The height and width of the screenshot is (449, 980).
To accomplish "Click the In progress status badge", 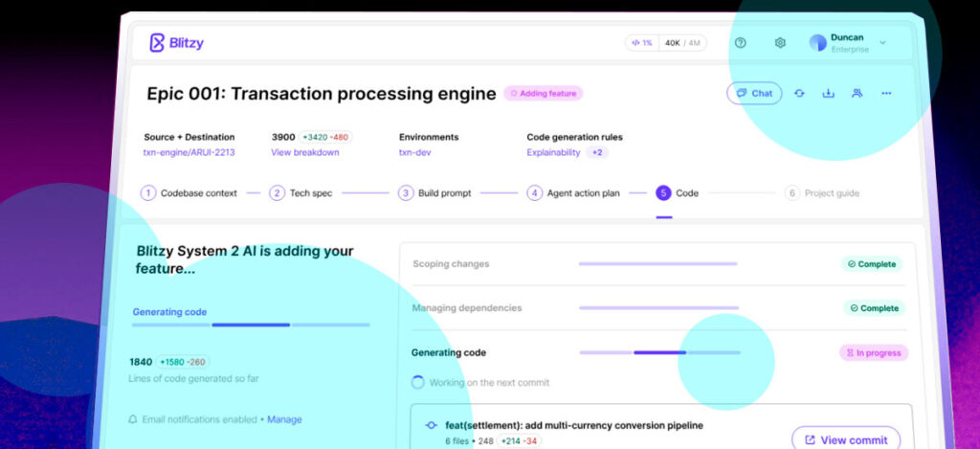I will [x=873, y=353].
